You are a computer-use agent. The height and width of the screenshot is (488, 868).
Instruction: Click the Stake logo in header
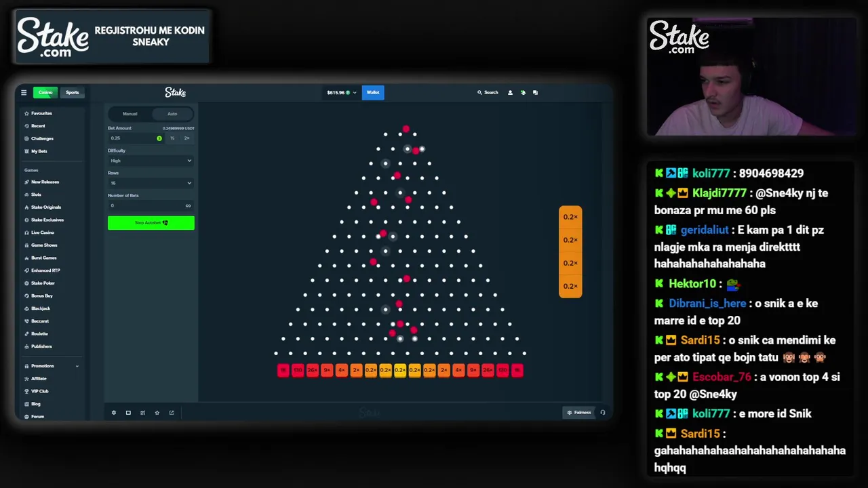click(175, 92)
